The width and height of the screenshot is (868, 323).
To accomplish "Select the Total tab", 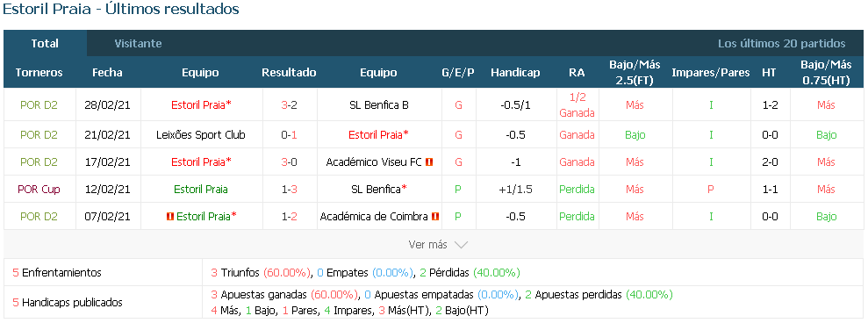I will [x=45, y=43].
